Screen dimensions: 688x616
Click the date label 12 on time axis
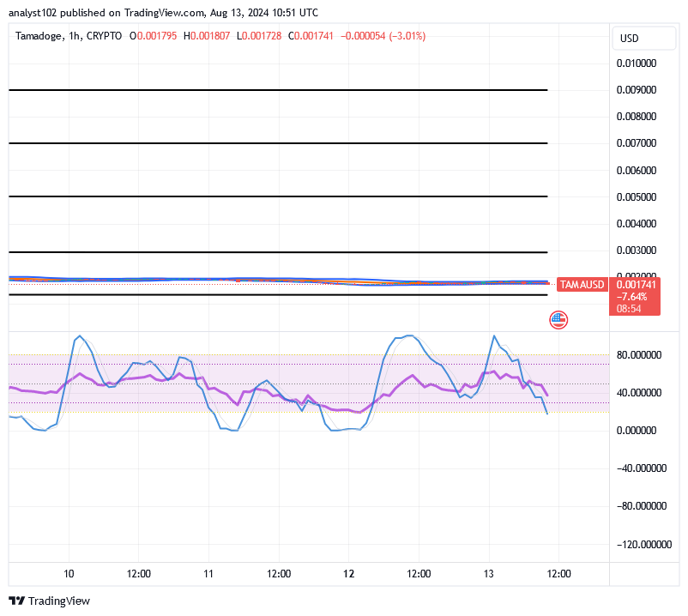[x=348, y=574]
